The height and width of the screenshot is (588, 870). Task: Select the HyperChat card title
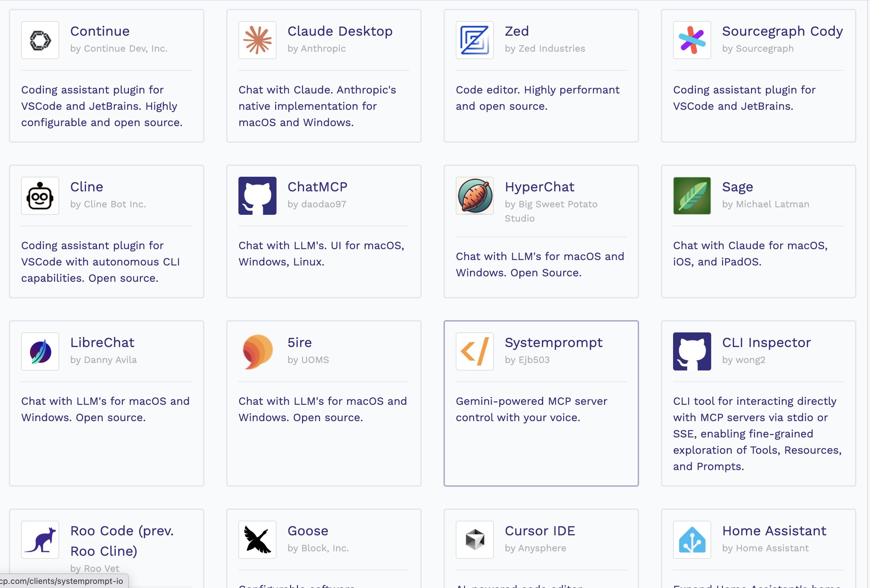point(539,187)
